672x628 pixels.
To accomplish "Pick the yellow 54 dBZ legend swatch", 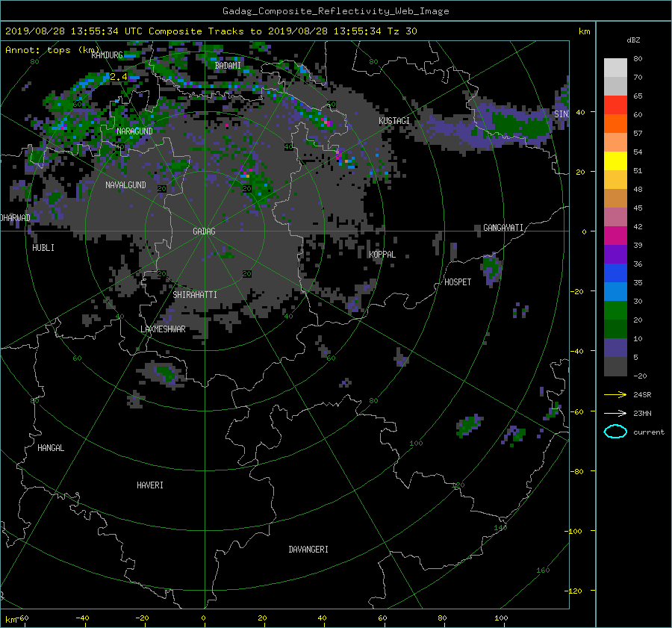I will point(615,161).
